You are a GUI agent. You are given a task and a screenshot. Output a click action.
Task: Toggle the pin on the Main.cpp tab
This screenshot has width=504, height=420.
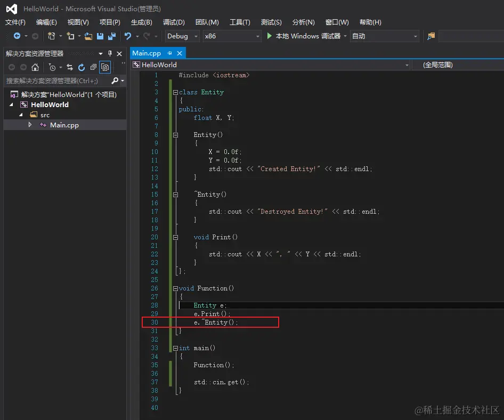170,53
